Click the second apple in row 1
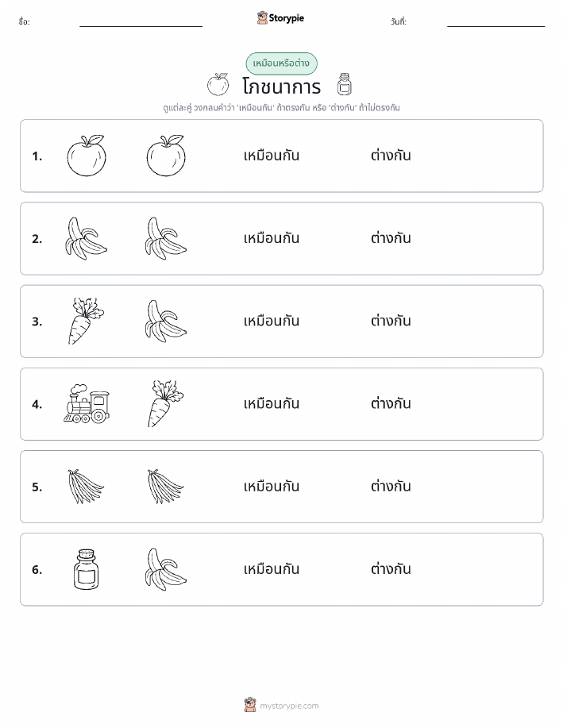 166,156
